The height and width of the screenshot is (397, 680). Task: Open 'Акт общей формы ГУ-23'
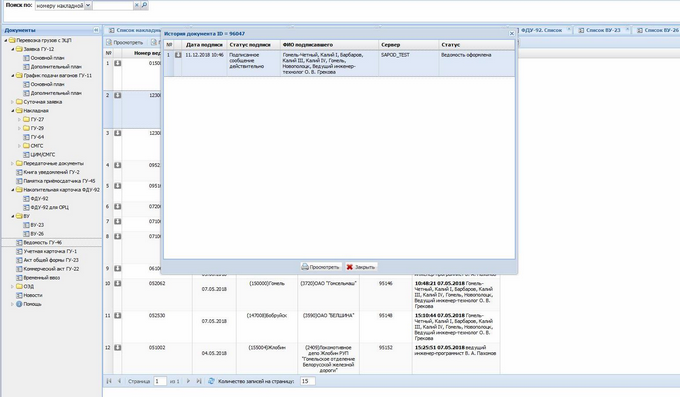click(x=51, y=260)
